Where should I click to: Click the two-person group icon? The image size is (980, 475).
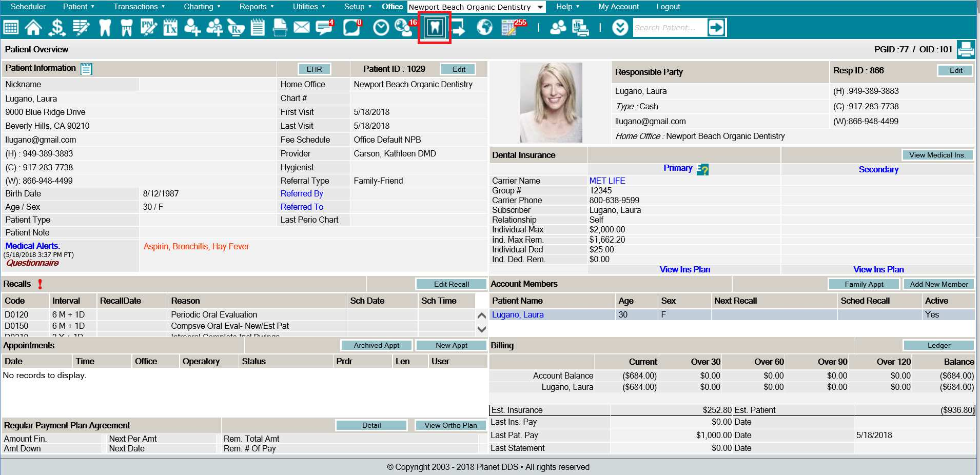pyautogui.click(x=558, y=27)
